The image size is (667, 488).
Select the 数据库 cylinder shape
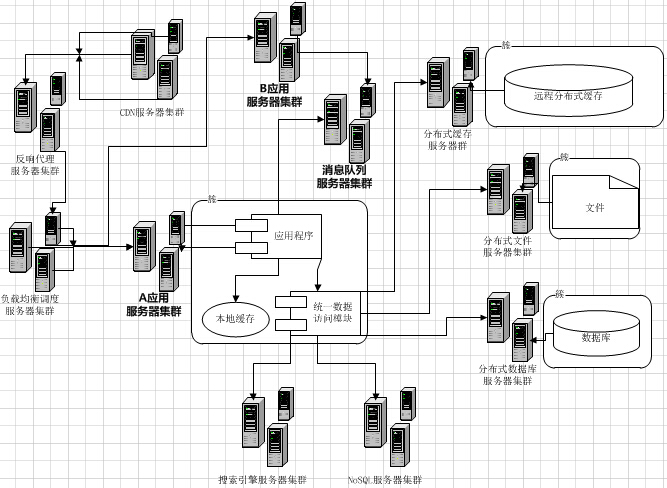click(596, 336)
